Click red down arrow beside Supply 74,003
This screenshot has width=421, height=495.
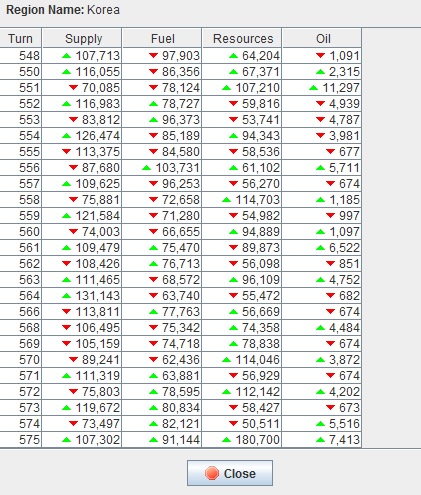[x=73, y=232]
